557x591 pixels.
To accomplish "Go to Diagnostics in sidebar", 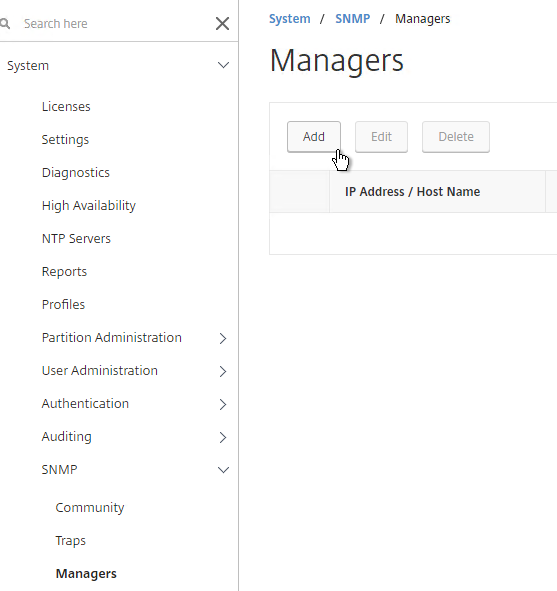I will pyautogui.click(x=75, y=173).
